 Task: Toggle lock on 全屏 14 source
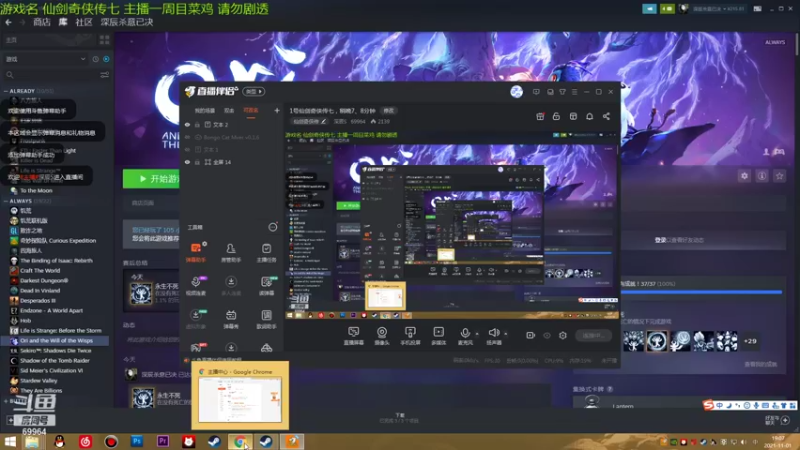[197, 162]
